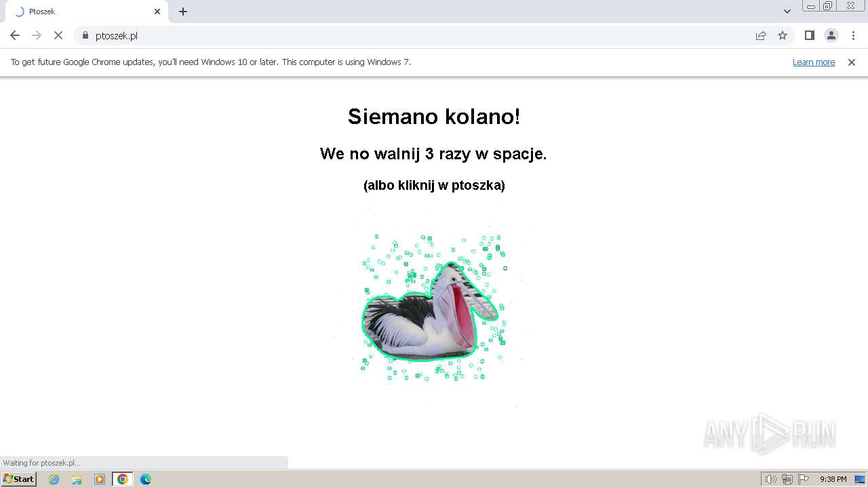Switch to Chrome in taskbar
This screenshot has width=868, height=488.
[x=122, y=479]
